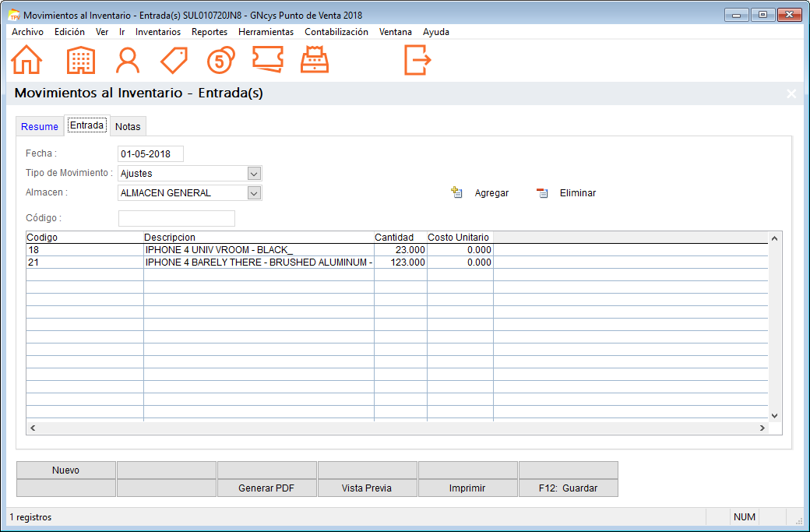Image resolution: width=810 pixels, height=532 pixels.
Task: Click the Generar PDF button
Action: point(266,488)
